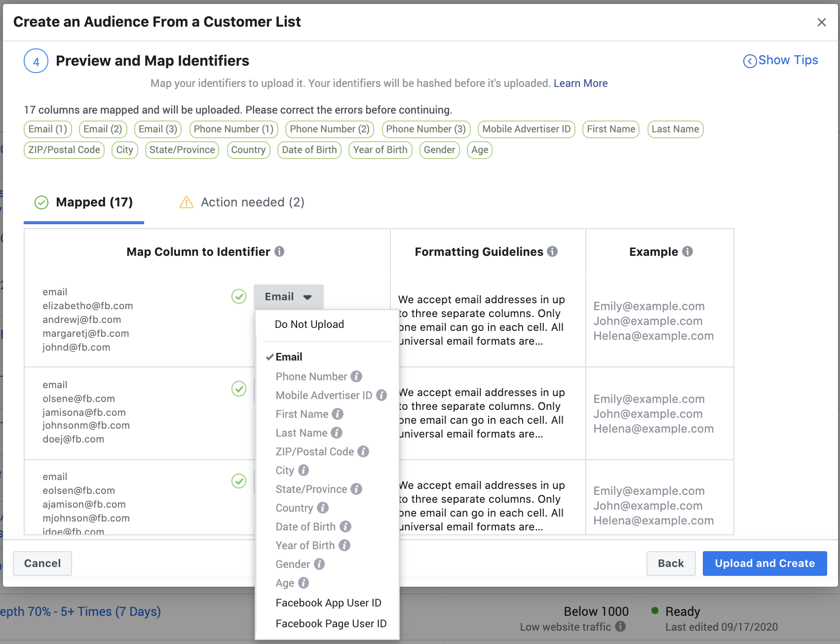
Task: Click the Cancel button
Action: coord(42,563)
